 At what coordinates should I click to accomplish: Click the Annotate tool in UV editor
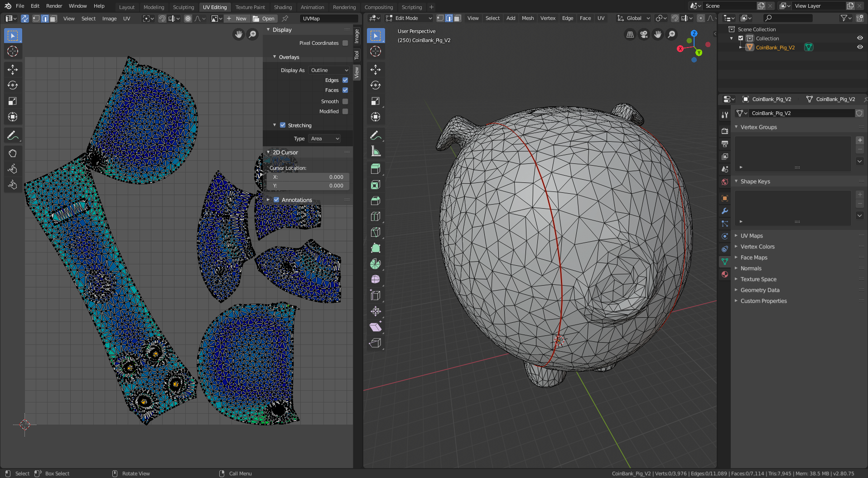(13, 135)
